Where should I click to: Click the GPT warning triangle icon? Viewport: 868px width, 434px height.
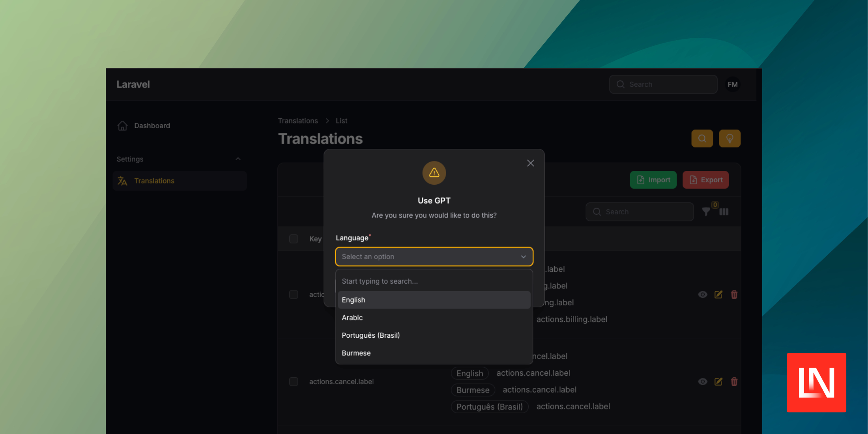coord(434,173)
